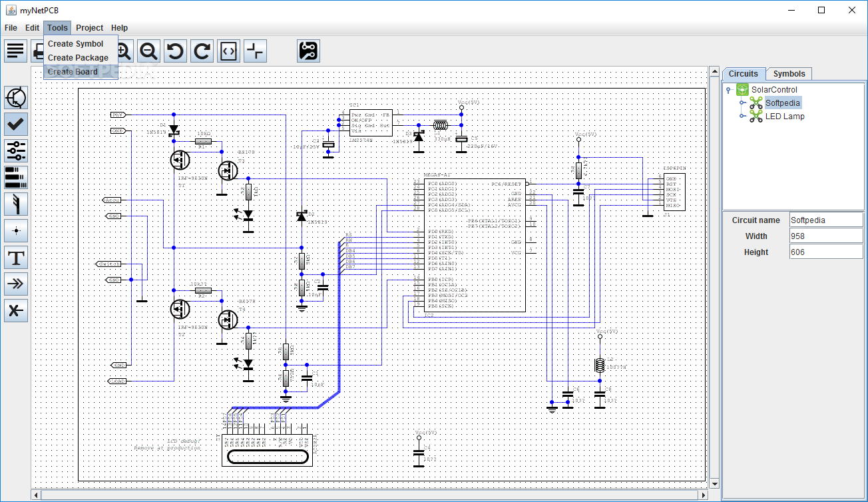The image size is (868, 502).
Task: Select the checkmark tool
Action: click(x=16, y=124)
